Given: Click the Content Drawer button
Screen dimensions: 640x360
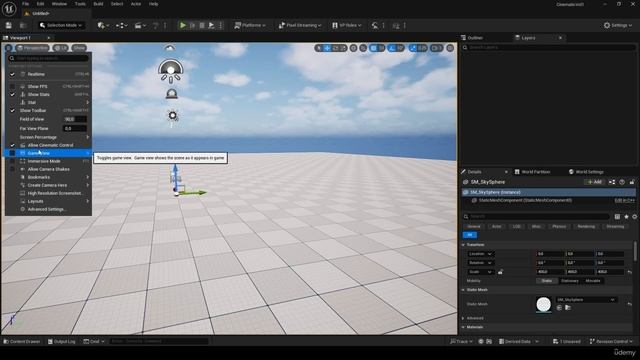Looking at the screenshot, I should tap(22, 341).
